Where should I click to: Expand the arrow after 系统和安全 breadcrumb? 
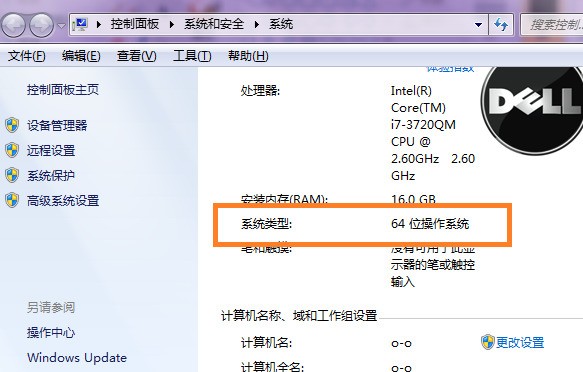[x=257, y=25]
